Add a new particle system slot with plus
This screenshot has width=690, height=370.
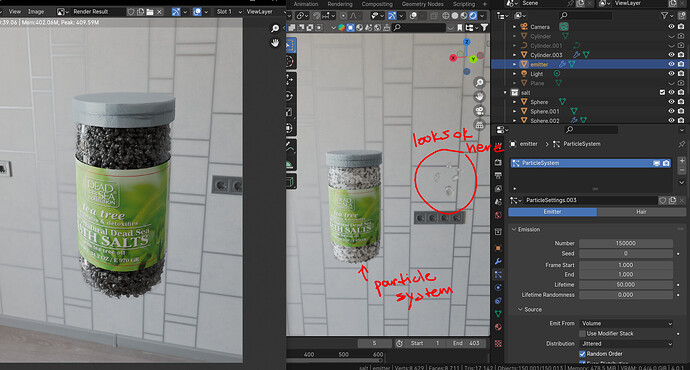click(682, 161)
